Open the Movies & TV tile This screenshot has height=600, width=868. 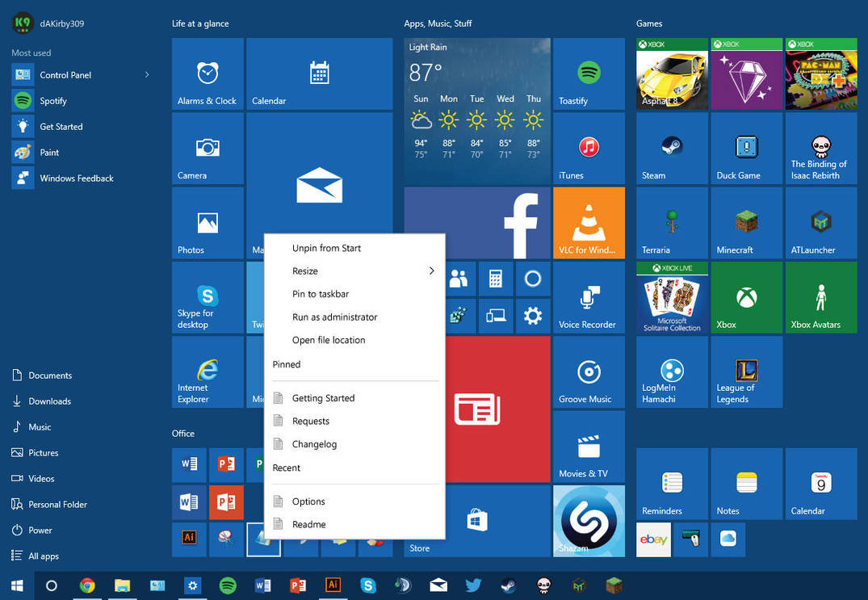pos(589,447)
